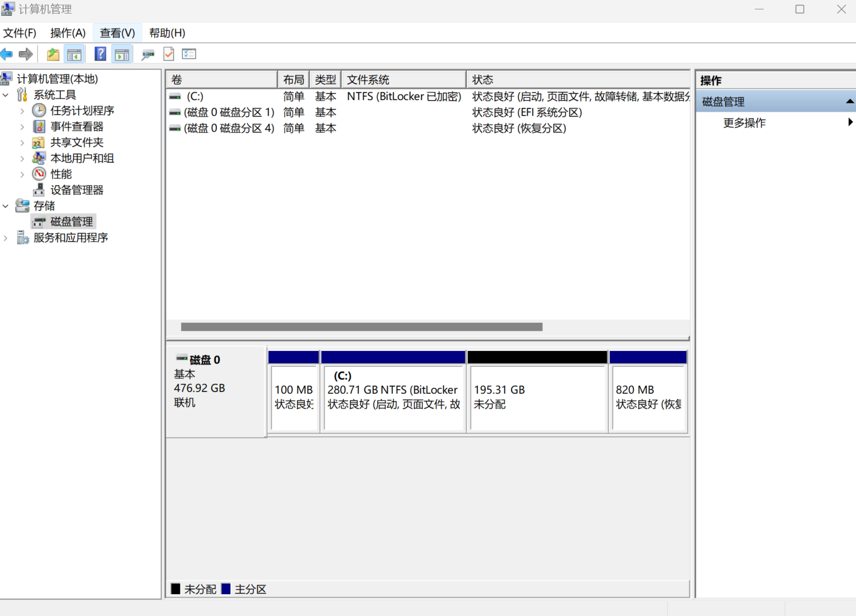Click the 性能 gauge icon
The image size is (856, 616).
(x=39, y=173)
